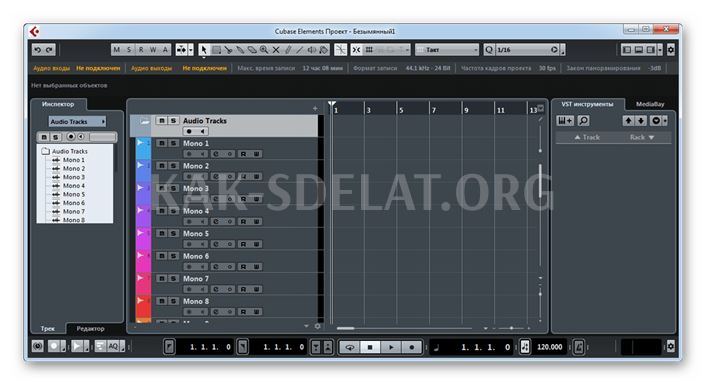706x385 pixels.
Task: Select the Mute X tool
Action: pyautogui.click(x=276, y=50)
